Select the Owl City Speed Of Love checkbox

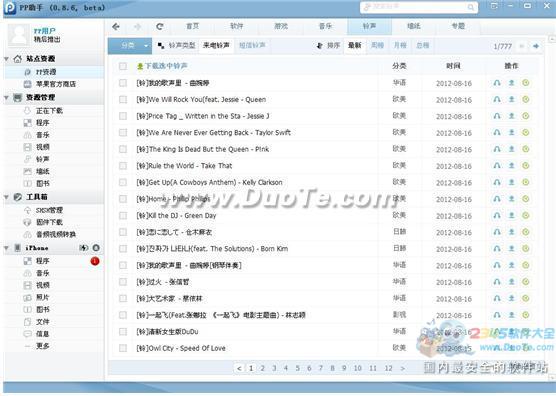click(x=123, y=348)
